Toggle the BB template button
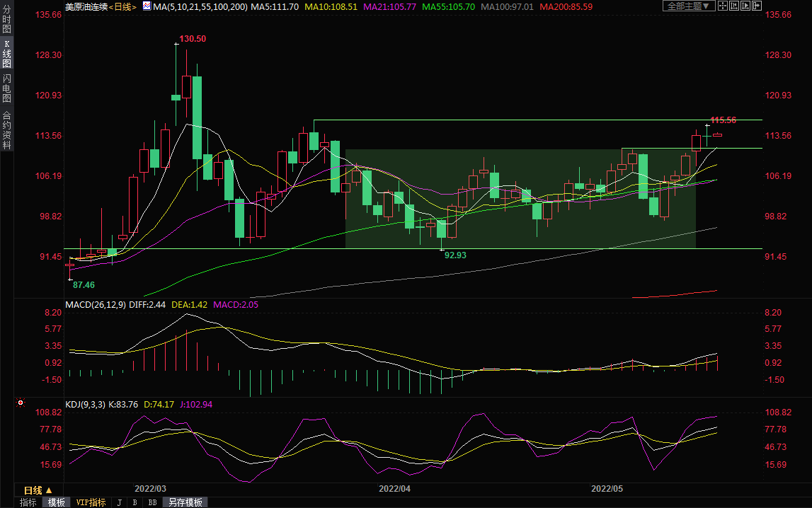 152,502
